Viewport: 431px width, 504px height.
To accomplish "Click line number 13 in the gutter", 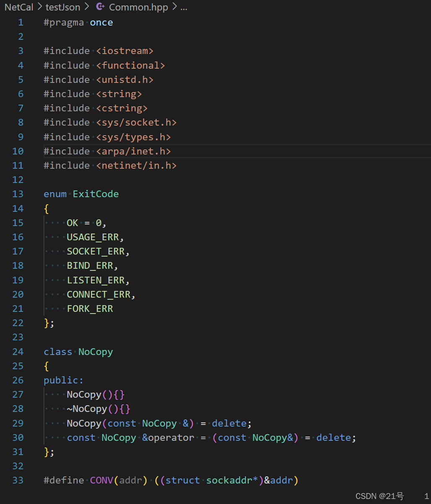I will 18,194.
